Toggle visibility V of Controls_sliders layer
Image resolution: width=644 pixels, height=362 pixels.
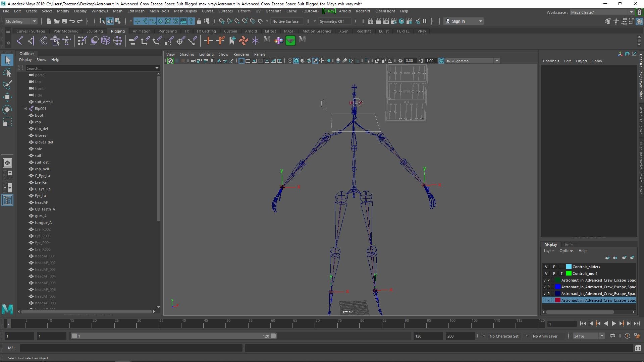[546, 267]
